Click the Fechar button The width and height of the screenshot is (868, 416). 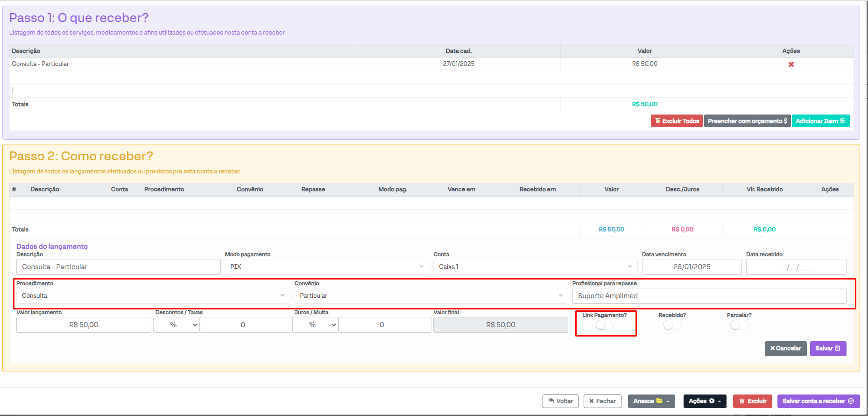coord(602,401)
